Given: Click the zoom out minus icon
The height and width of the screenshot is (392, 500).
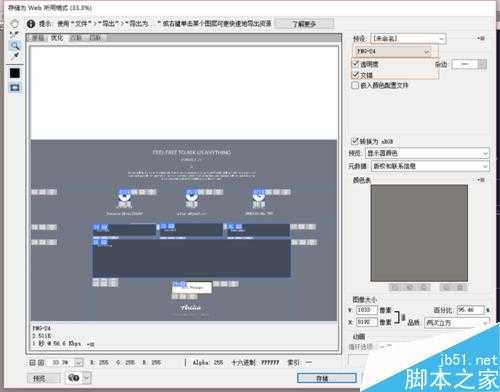Looking at the screenshot, I should pos(32,362).
